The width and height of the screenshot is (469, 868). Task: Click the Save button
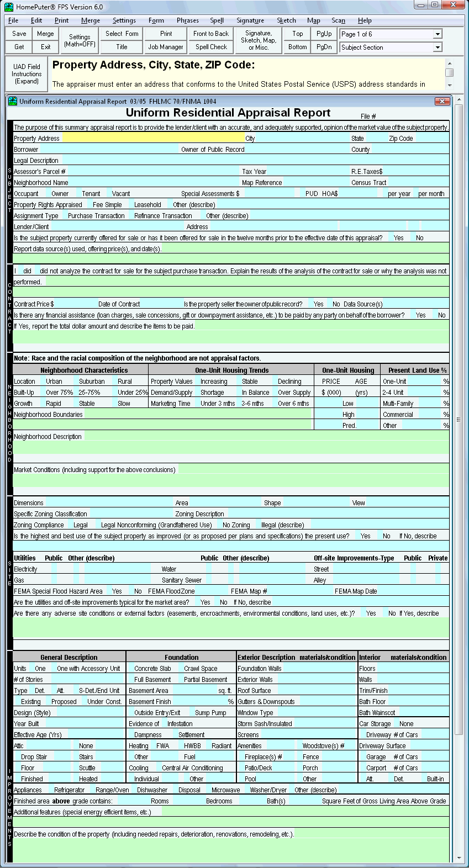point(19,34)
